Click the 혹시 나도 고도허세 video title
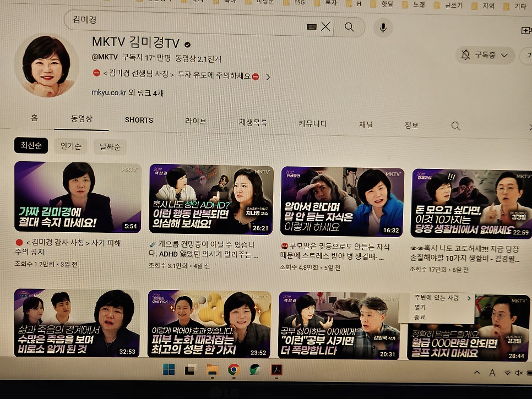The width and height of the screenshot is (532, 399). point(465,254)
